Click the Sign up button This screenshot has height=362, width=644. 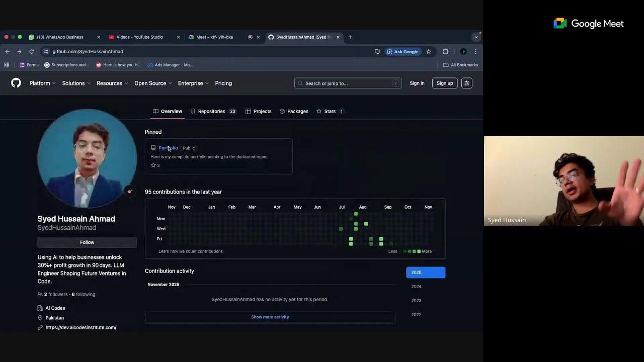[x=445, y=83]
